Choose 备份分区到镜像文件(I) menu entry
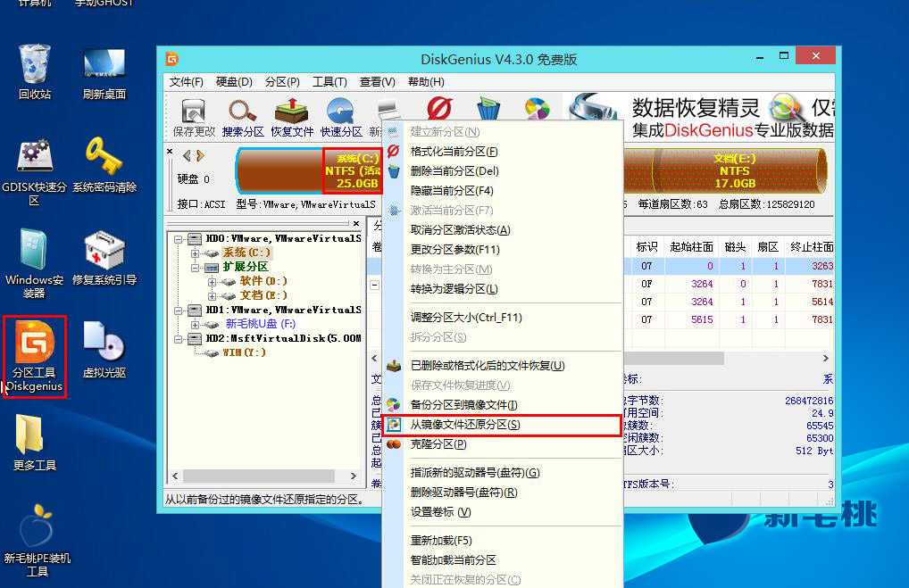The image size is (909, 588). pos(502,405)
